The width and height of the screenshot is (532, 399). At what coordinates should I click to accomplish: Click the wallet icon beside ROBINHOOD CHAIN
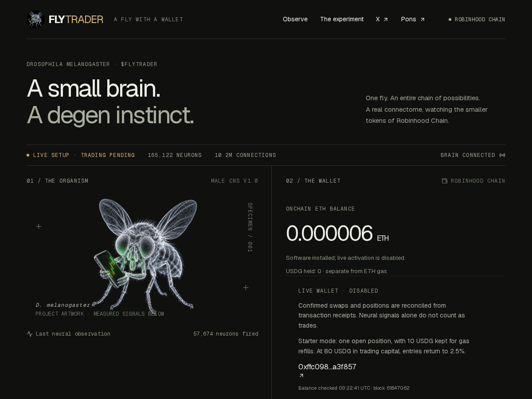pos(445,181)
